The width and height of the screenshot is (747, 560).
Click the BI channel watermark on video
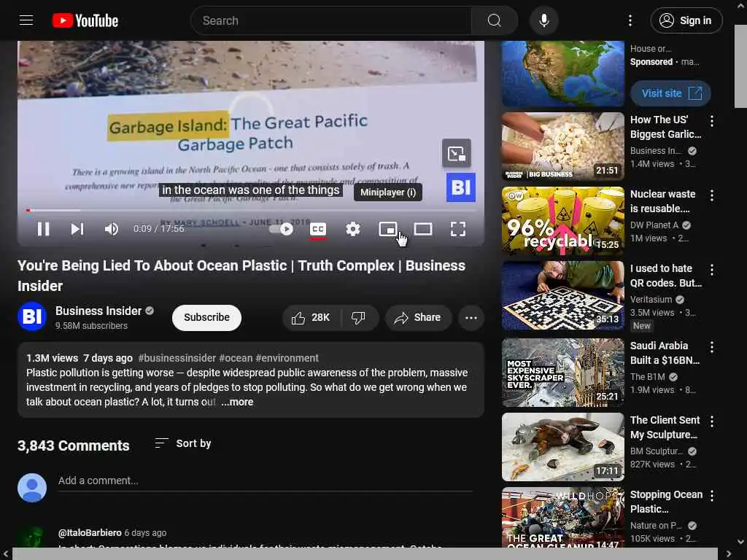(x=461, y=187)
